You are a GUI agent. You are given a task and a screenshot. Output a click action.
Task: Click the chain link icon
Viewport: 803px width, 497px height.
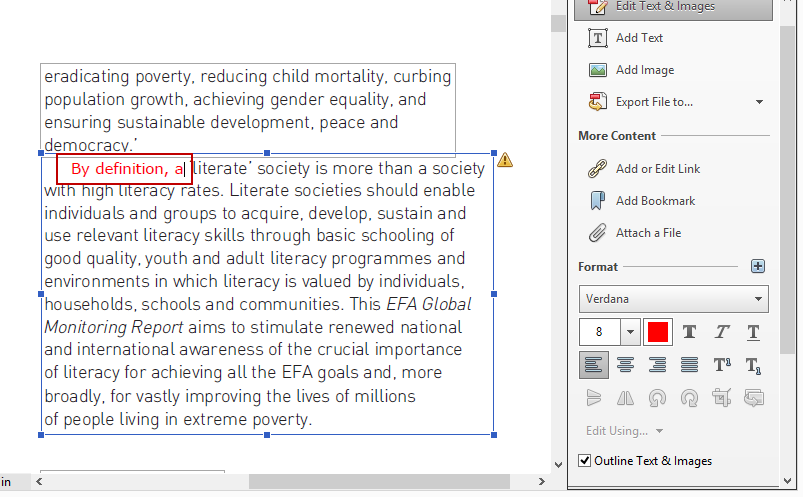tap(598, 169)
